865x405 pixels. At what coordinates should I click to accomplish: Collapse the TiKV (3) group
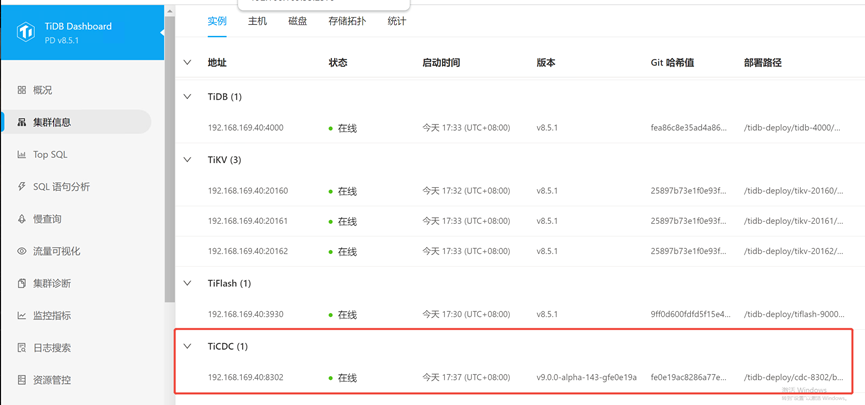coord(187,160)
